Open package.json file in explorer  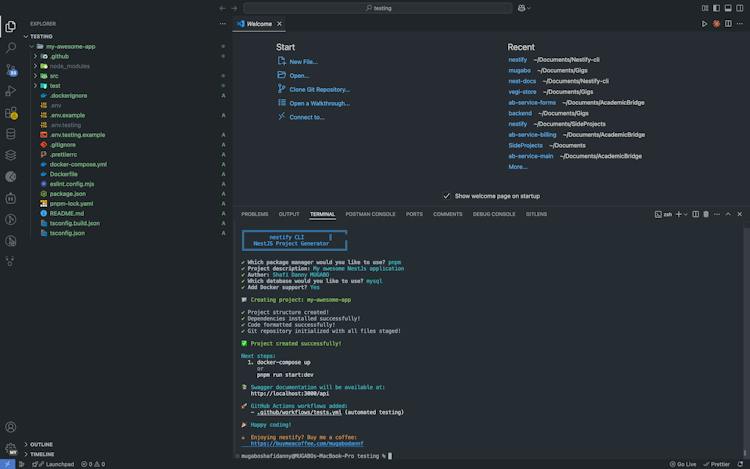[67, 194]
